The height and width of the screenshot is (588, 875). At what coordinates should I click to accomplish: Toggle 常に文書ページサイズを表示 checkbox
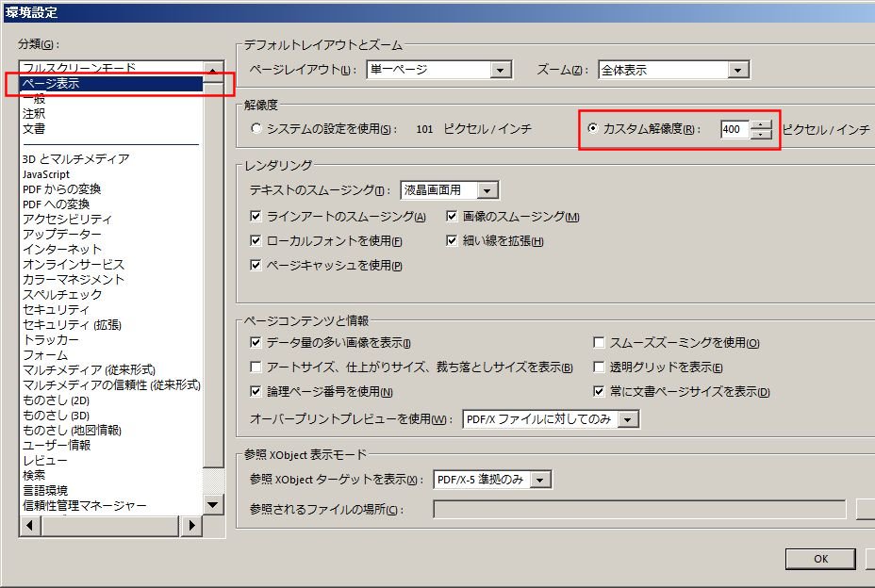(x=599, y=392)
